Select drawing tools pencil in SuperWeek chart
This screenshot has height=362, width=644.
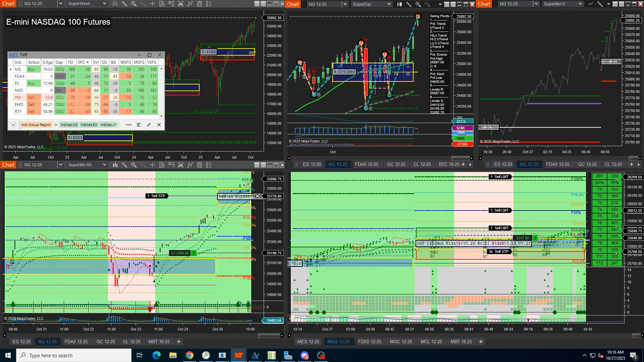point(124,4)
